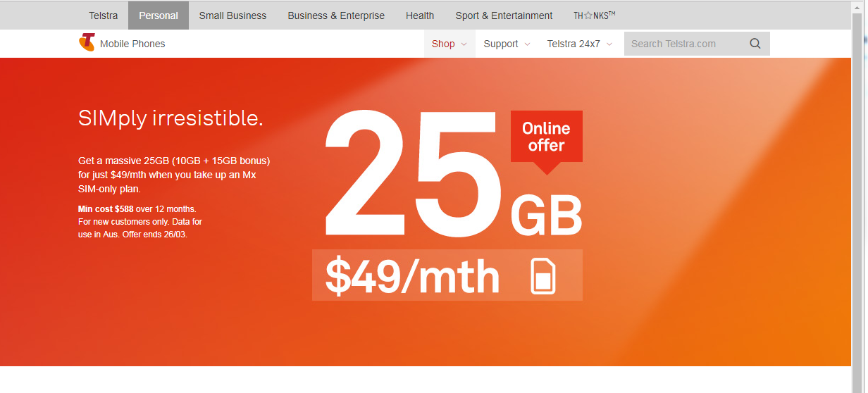Open Business & Enterprise tab
The width and height of the screenshot is (868, 393).
point(336,15)
